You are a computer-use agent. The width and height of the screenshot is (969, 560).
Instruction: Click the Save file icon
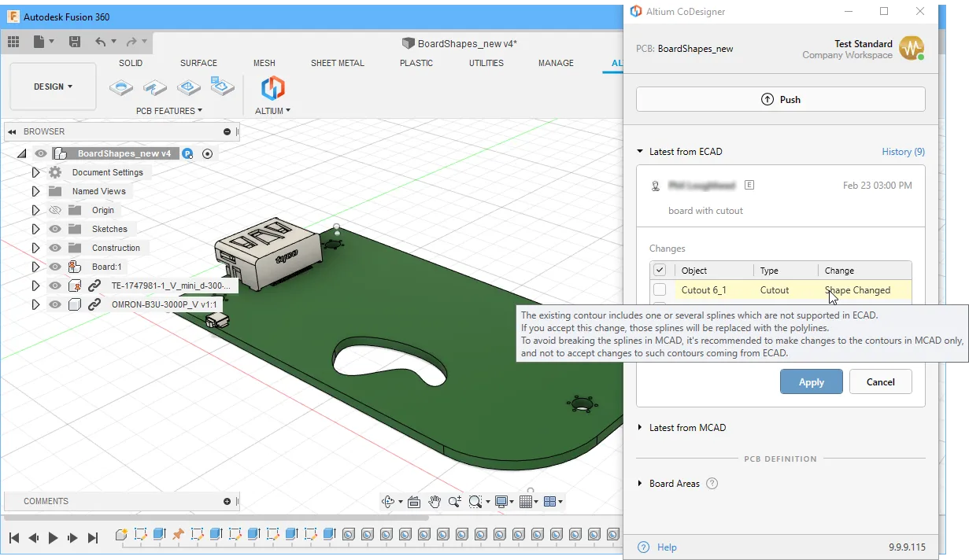tap(74, 42)
